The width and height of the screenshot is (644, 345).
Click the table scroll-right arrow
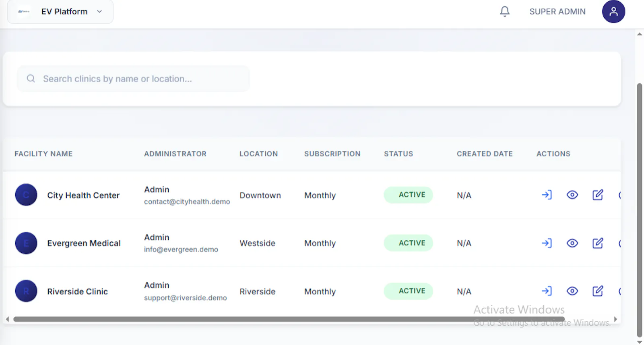[x=615, y=319]
